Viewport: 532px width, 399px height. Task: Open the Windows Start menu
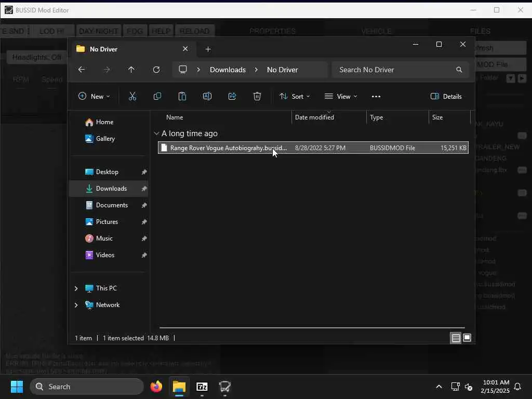17,387
